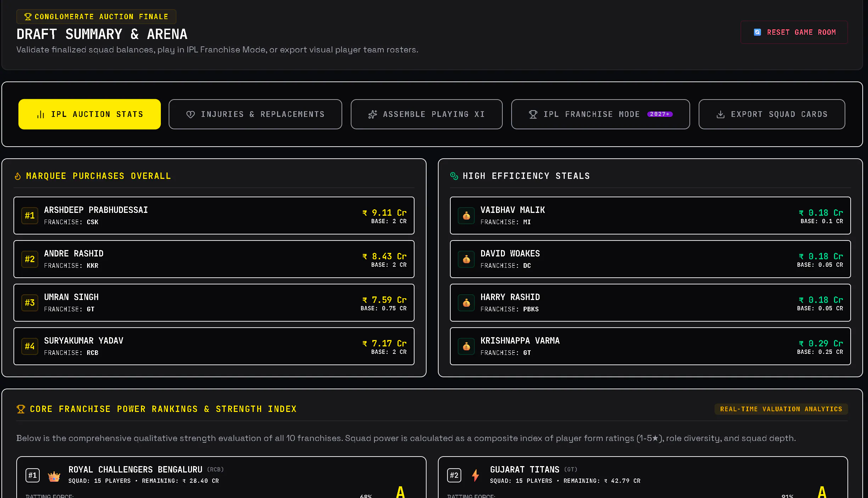Screen dimensions: 868x498
Task: Click the Reset Game Room button
Action: tap(794, 32)
